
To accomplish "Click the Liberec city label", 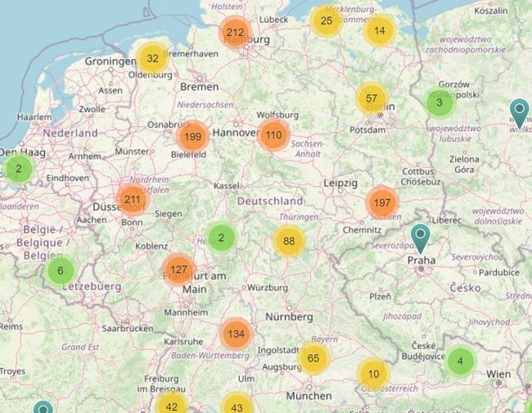I will [447, 220].
